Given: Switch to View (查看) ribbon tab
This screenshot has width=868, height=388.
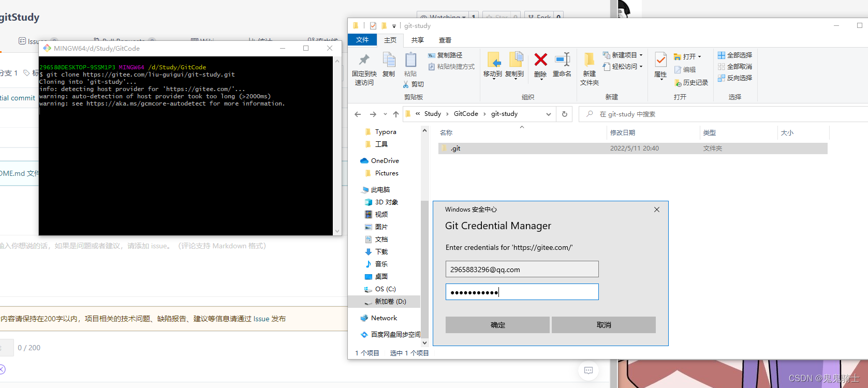Looking at the screenshot, I should point(445,40).
